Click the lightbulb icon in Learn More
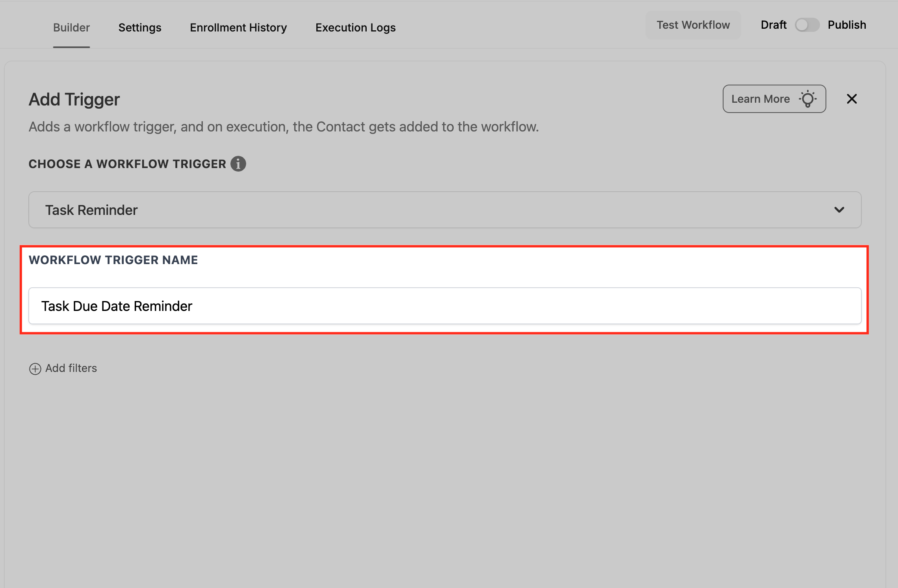This screenshot has height=588, width=898. (808, 99)
